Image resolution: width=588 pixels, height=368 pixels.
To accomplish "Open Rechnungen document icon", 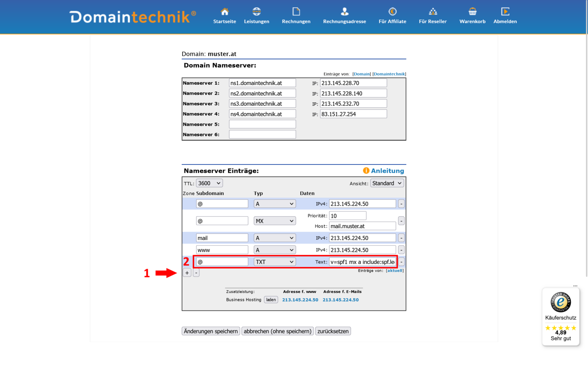I will click(296, 11).
